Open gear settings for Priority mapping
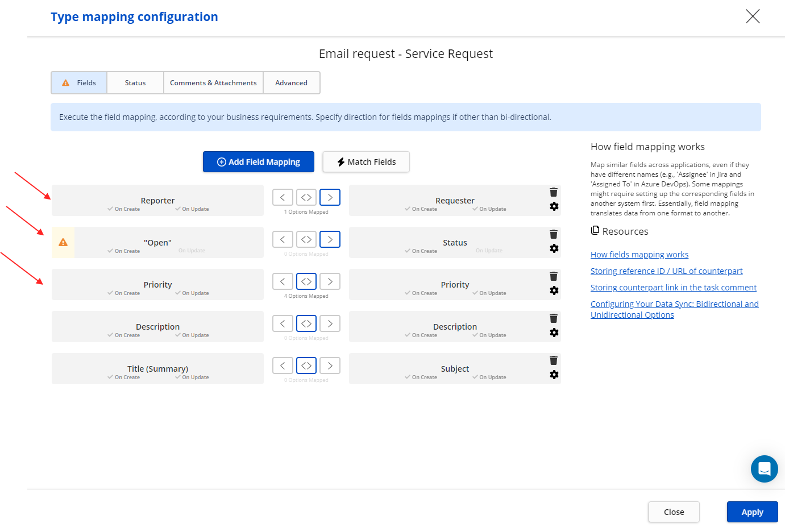Viewport: 785px width, 532px height. (554, 290)
